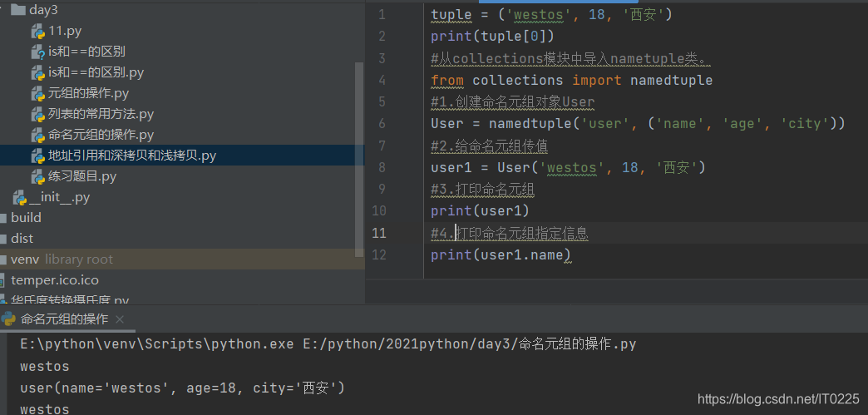Click the comment #2.给命名元组传值

(490, 146)
